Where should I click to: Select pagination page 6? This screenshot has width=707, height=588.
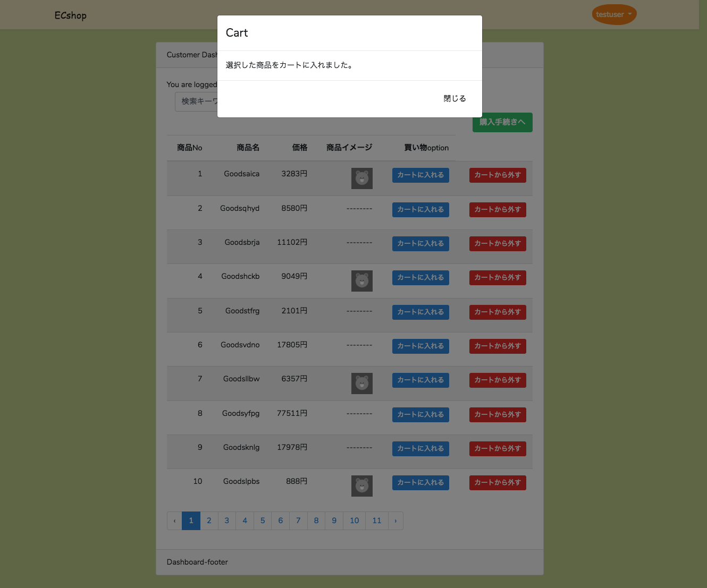click(x=281, y=521)
